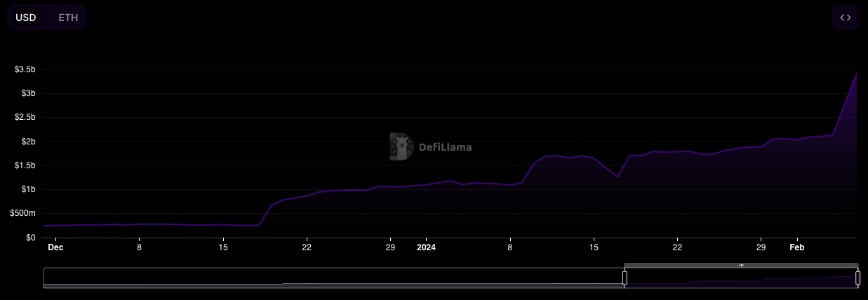The height and width of the screenshot is (300, 868).
Task: Switch chart denomination to USD
Action: pos(26,18)
